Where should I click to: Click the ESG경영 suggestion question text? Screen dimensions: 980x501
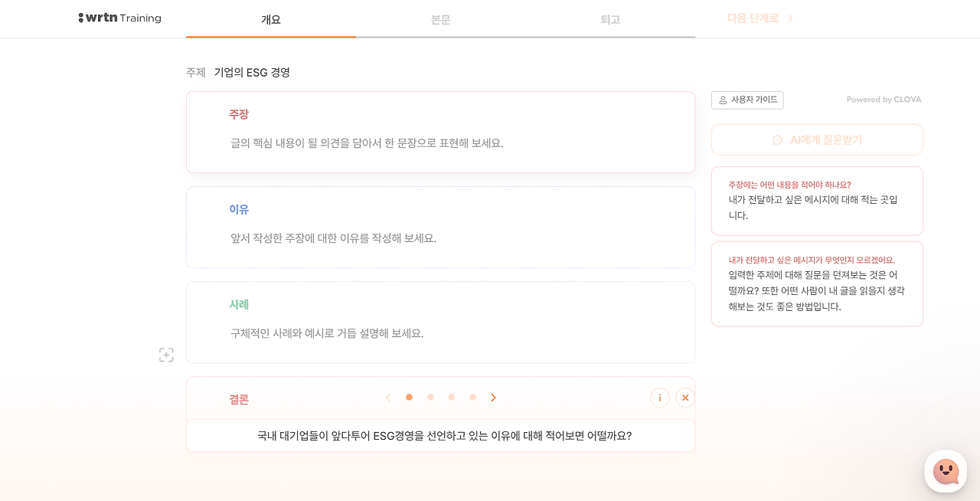coord(444,436)
